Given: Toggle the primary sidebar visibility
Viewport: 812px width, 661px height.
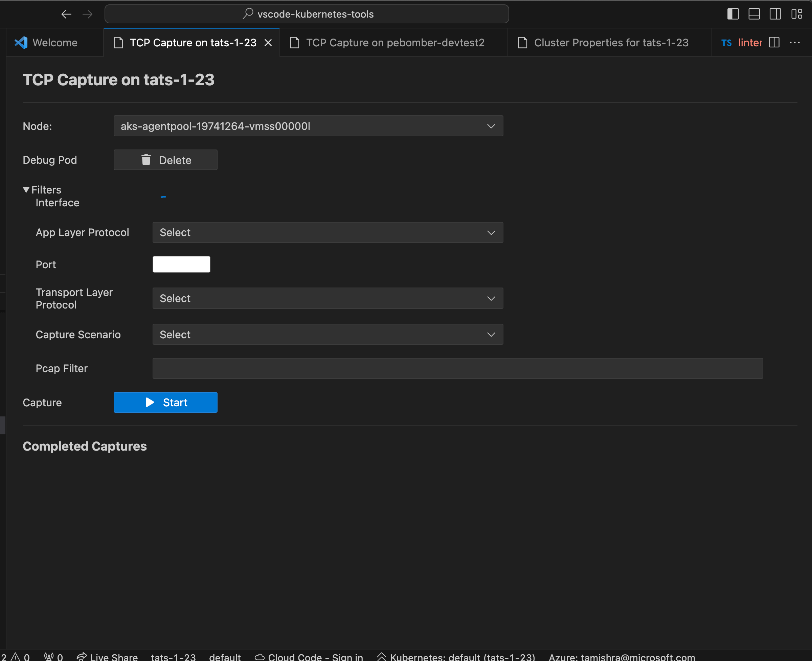Looking at the screenshot, I should point(732,14).
